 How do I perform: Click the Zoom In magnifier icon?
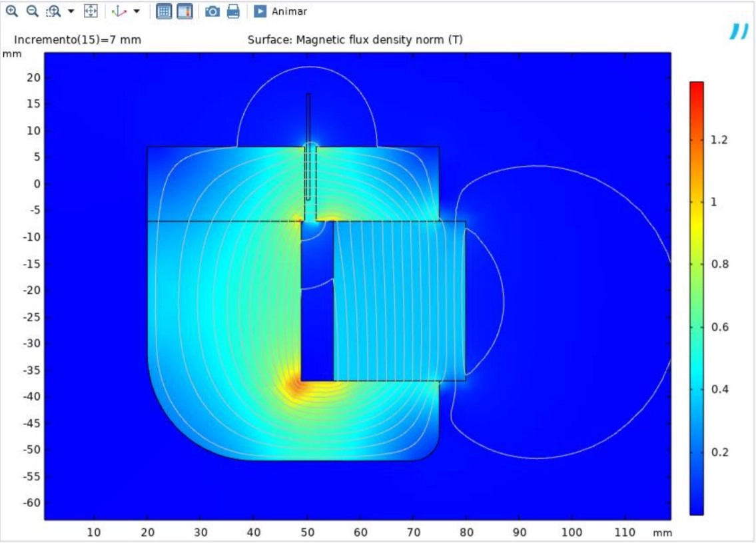click(11, 11)
